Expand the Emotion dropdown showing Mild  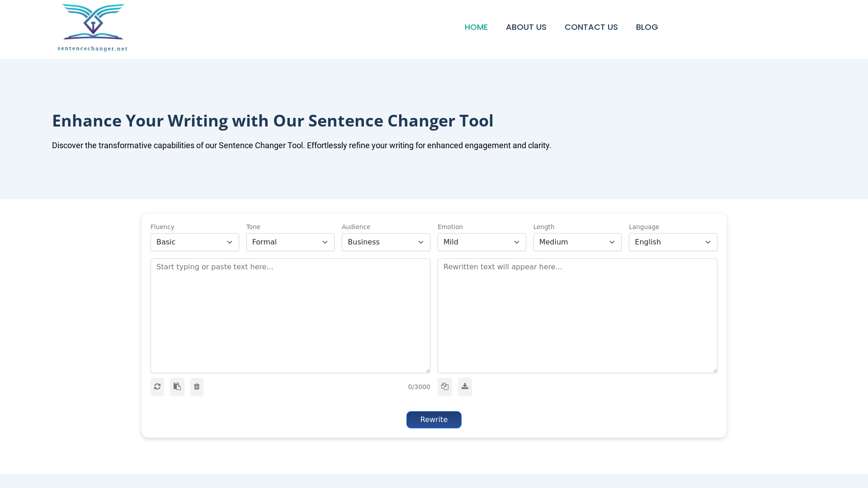(x=482, y=242)
